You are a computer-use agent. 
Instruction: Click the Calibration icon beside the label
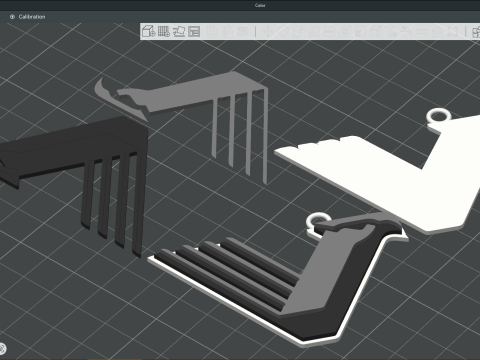coord(12,17)
